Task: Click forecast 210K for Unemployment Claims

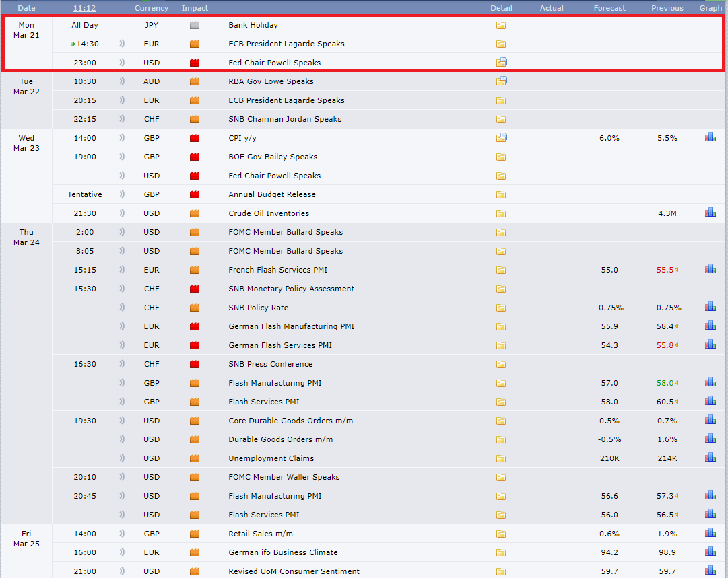Action: (x=609, y=458)
